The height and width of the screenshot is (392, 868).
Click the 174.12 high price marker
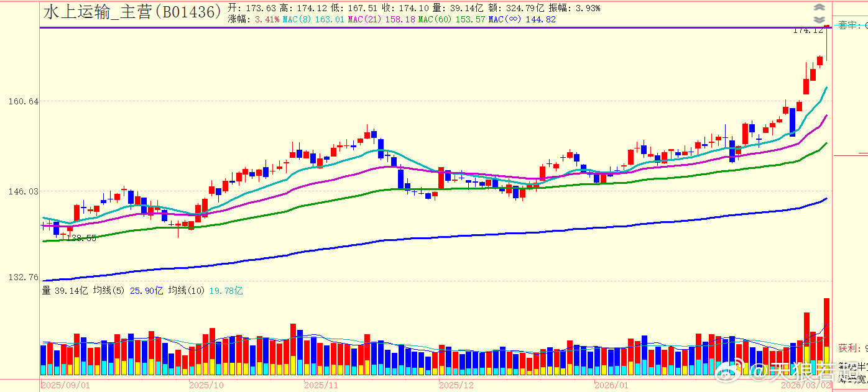[808, 30]
